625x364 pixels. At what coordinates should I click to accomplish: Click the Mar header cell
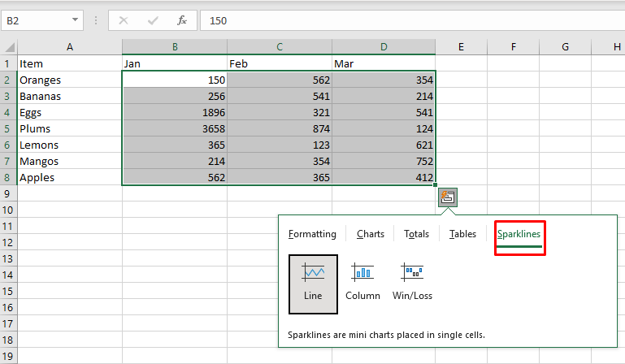pos(383,63)
